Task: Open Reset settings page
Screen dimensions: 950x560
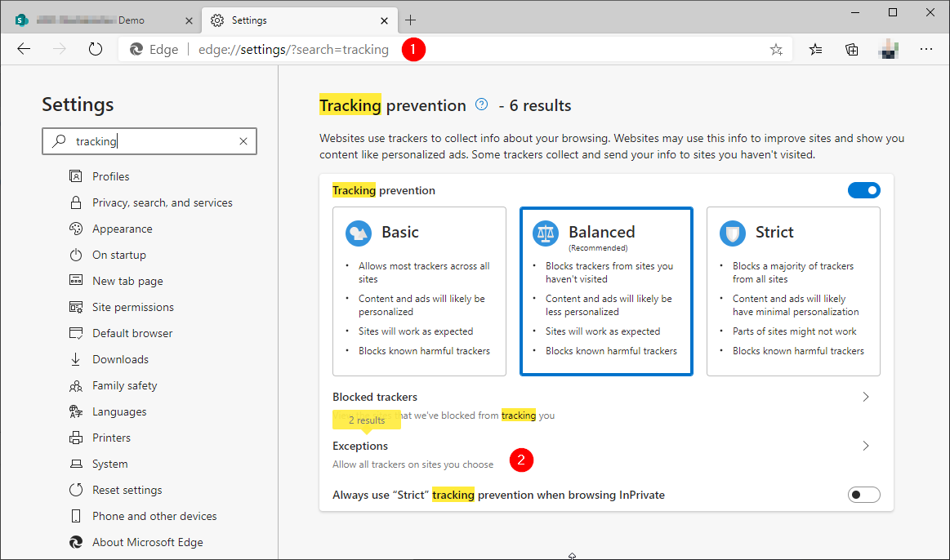Action: 127,490
